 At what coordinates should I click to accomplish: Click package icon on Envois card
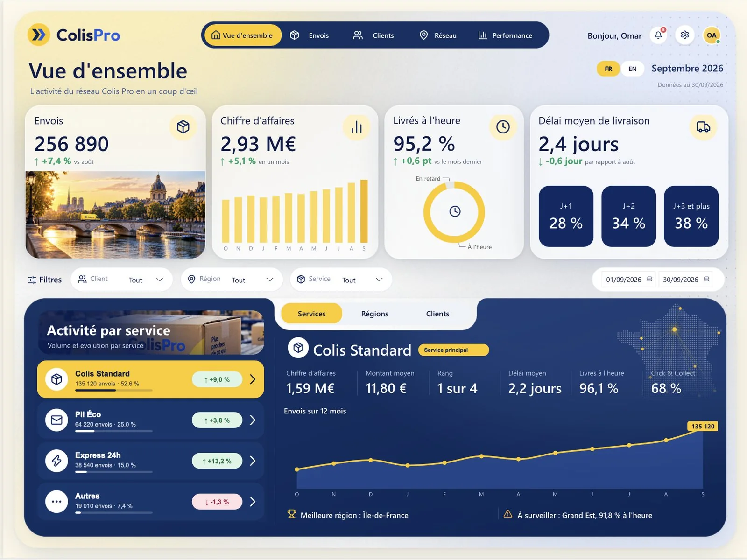tap(183, 126)
